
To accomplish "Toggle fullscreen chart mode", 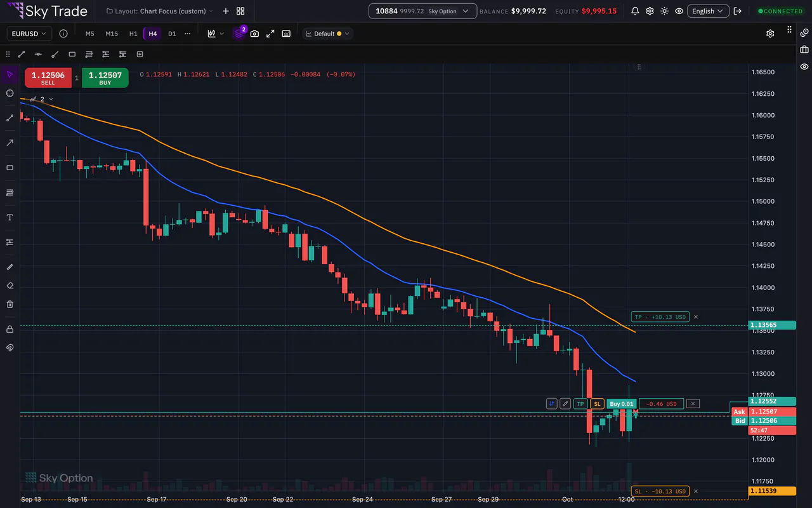I will [270, 34].
